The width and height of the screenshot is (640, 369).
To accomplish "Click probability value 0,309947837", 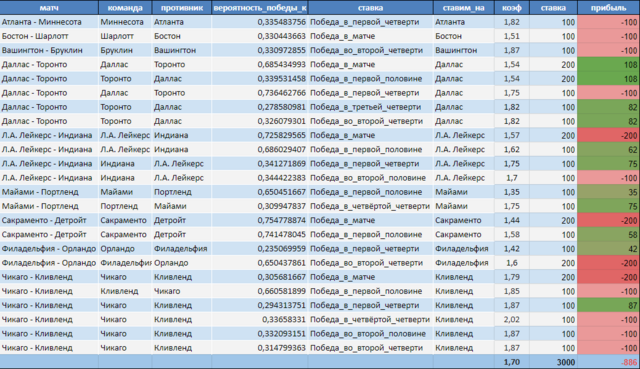I will pyautogui.click(x=260, y=206).
